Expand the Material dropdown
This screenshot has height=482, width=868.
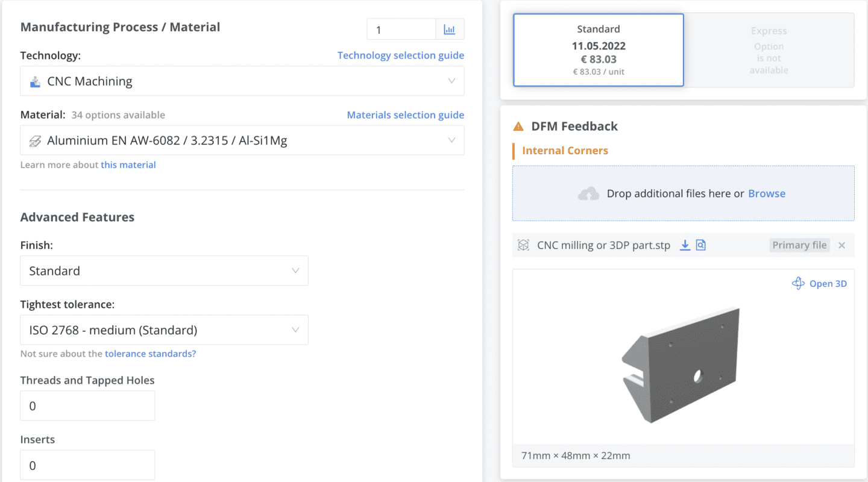pyautogui.click(x=242, y=141)
